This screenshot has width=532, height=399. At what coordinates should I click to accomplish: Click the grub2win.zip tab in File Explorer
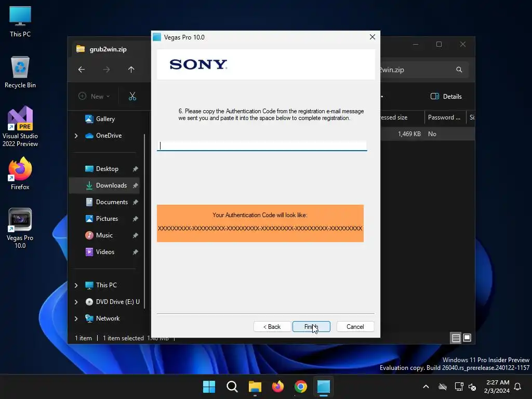(x=108, y=49)
